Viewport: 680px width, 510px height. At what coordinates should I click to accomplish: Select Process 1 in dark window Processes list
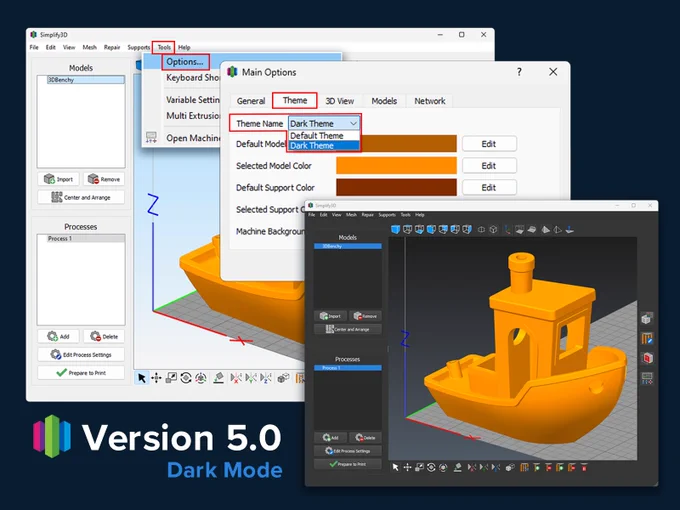348,368
